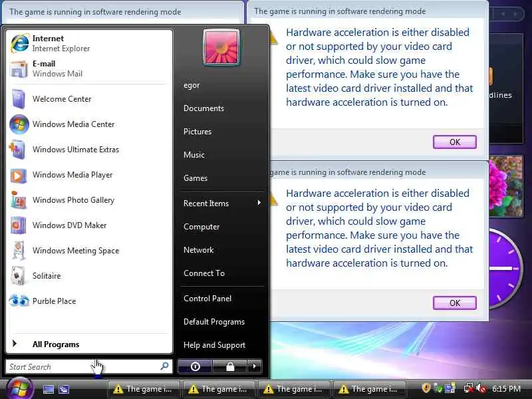Click Windows Security shield tray icon
Image resolution: width=532 pixels, height=399 pixels.
(x=426, y=388)
